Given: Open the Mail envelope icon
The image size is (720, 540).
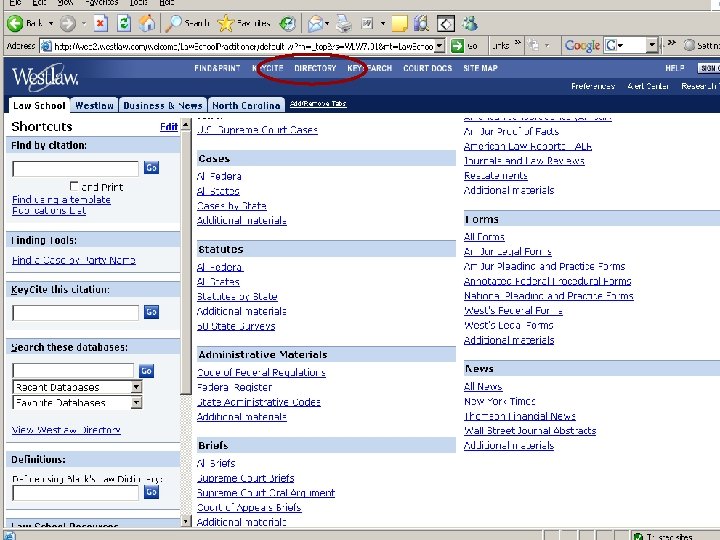Looking at the screenshot, I should click(x=315, y=23).
